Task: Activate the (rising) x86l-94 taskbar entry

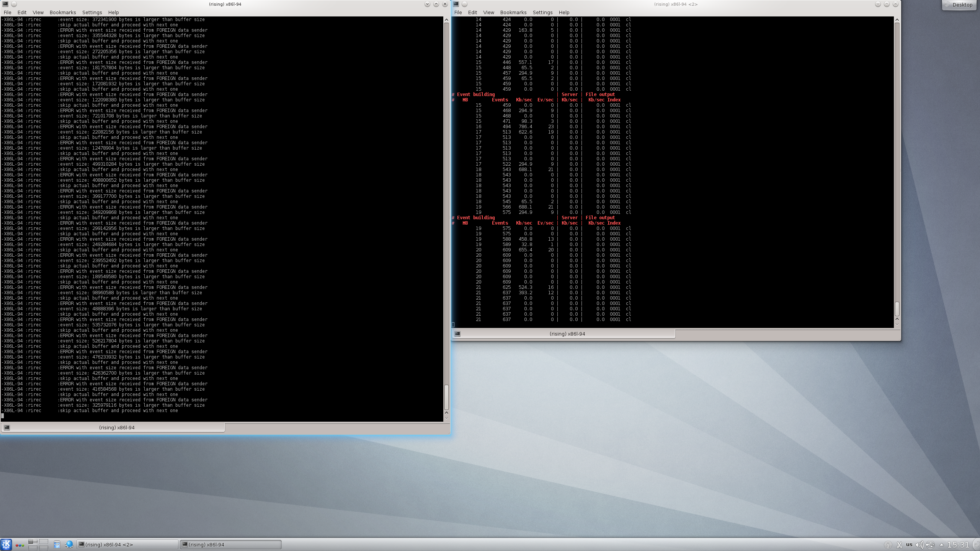Action: [x=231, y=544]
